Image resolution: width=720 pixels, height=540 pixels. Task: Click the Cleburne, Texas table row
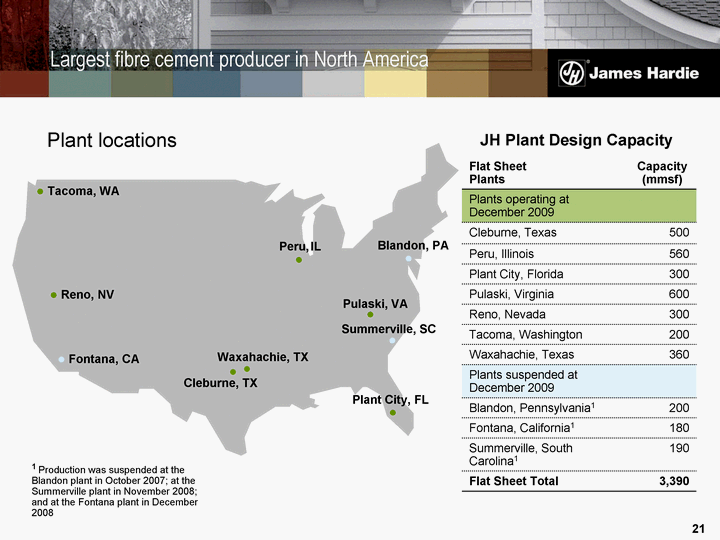575,233
